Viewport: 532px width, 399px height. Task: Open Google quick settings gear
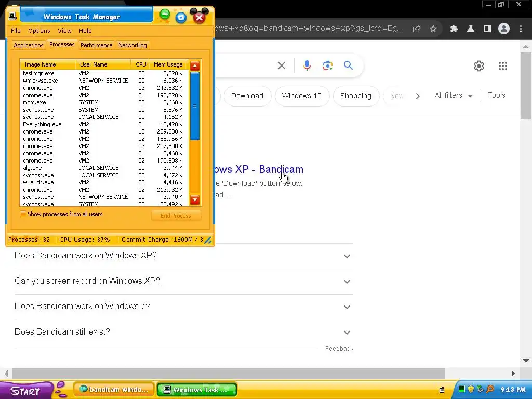point(478,66)
